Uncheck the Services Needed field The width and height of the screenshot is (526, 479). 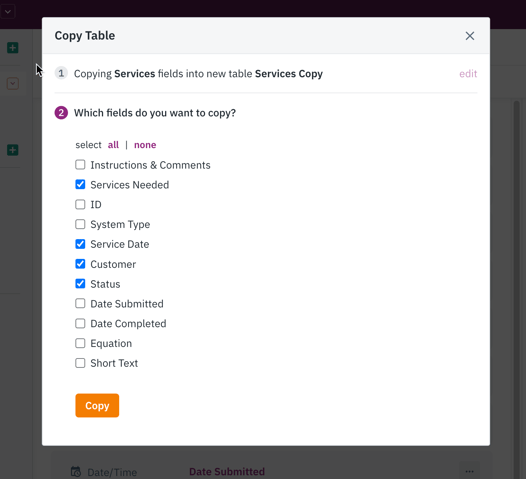click(x=80, y=184)
